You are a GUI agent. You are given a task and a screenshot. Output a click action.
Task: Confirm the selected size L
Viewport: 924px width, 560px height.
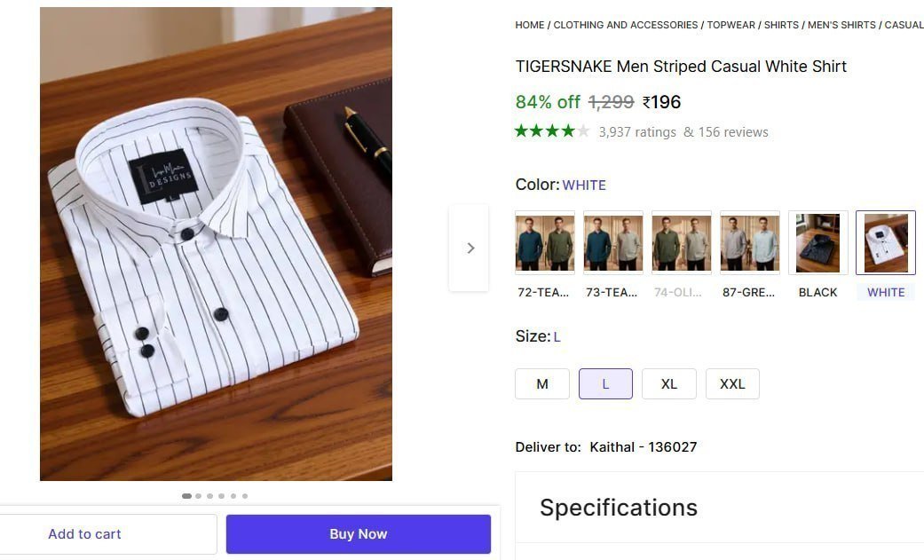click(605, 383)
